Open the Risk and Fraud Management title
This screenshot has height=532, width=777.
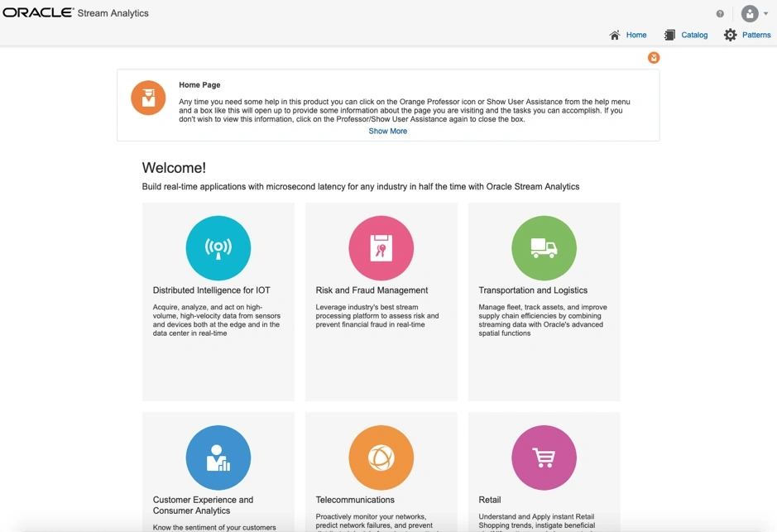(x=372, y=290)
